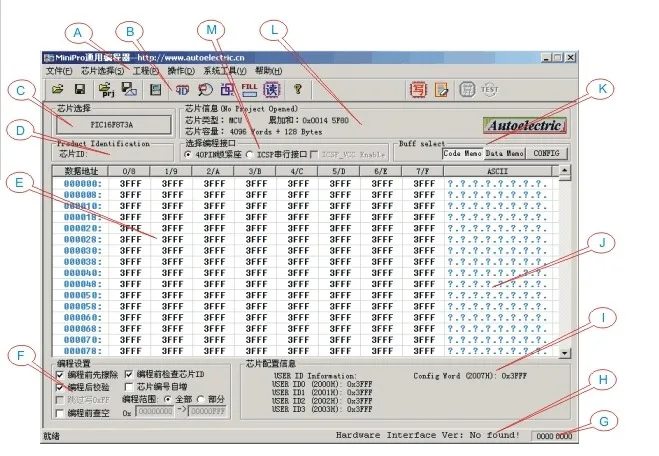Click the memory chip buffer toolbar icon

[x=156, y=90]
